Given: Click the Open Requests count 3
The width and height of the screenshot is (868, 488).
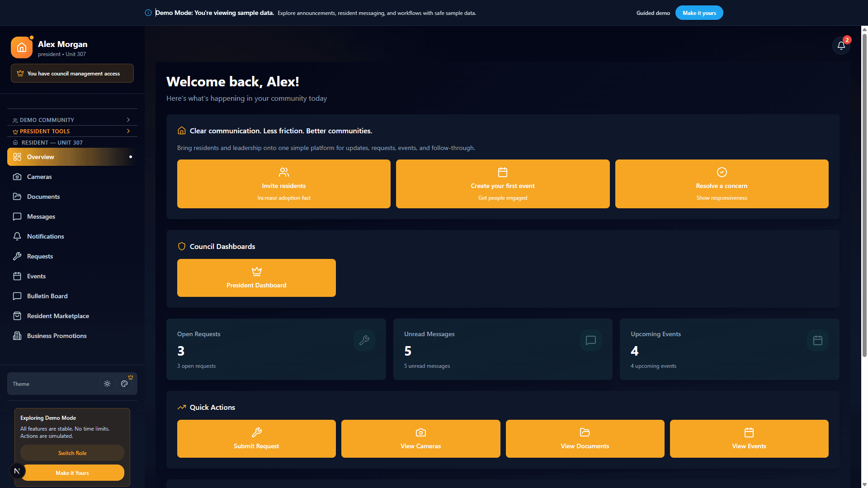Looking at the screenshot, I should (181, 351).
